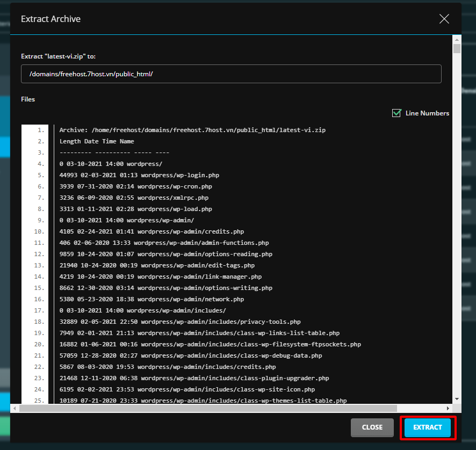Click the 'Extract "latest-vi.zip" to:' label
Image resolution: width=476 pixels, height=450 pixels.
point(58,56)
